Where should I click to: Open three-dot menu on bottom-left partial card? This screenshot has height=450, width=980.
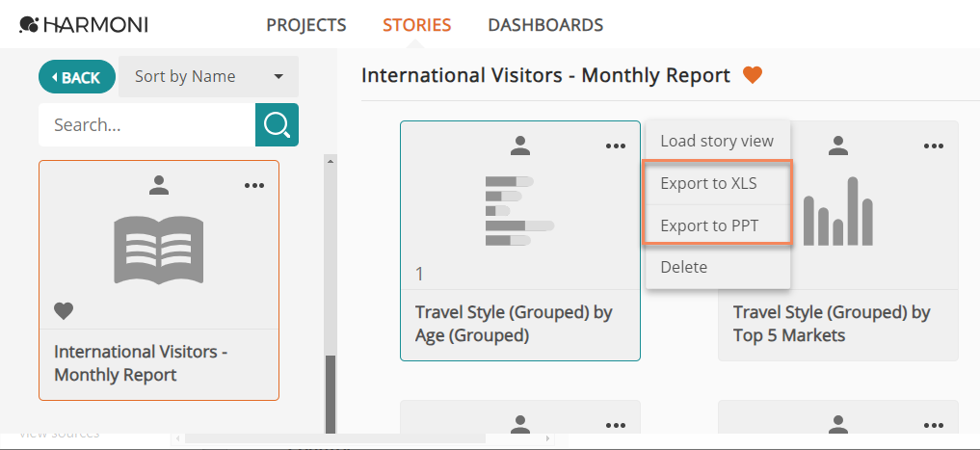coord(616,426)
